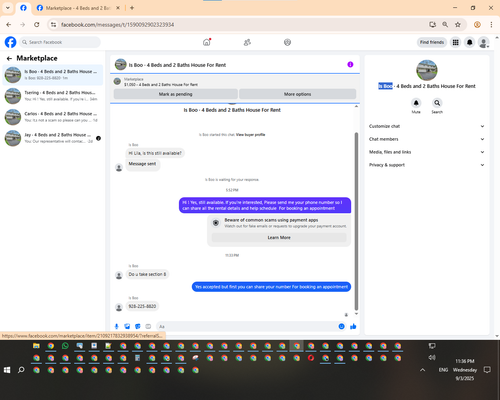This screenshot has height=400, width=500.
Task: Reload the page in Chrome
Action: [37, 25]
